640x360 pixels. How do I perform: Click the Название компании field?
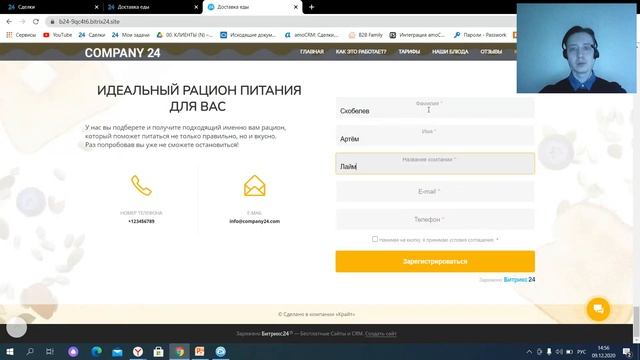435,164
